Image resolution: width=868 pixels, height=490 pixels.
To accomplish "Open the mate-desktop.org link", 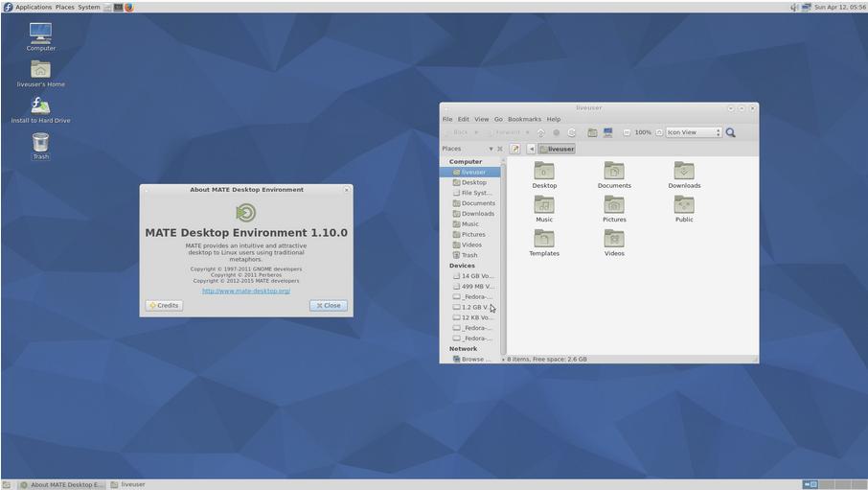I will pyautogui.click(x=246, y=291).
